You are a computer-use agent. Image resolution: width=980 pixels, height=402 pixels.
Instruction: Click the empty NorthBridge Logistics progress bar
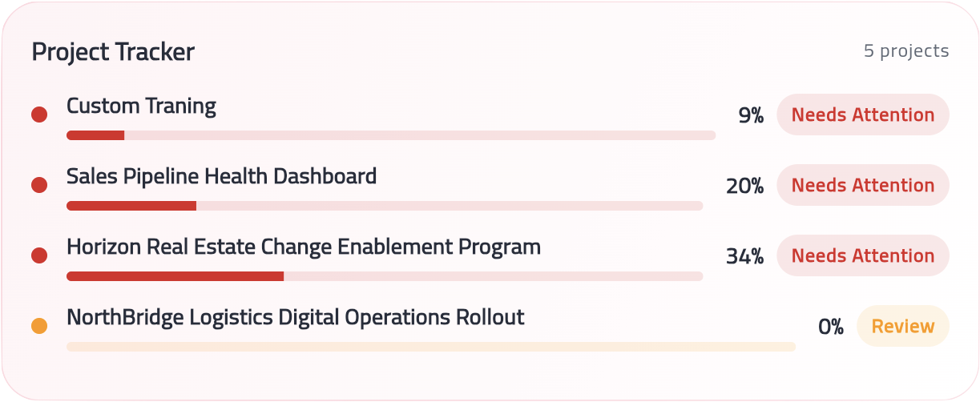click(430, 347)
